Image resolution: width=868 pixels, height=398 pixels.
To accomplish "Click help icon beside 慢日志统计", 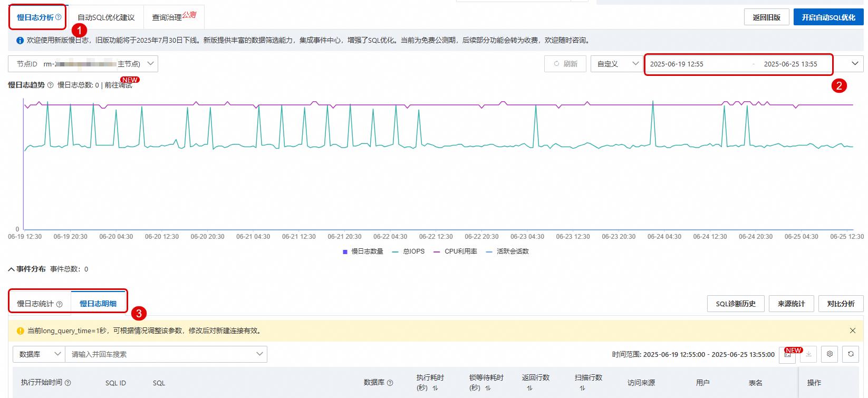I will click(x=60, y=304).
